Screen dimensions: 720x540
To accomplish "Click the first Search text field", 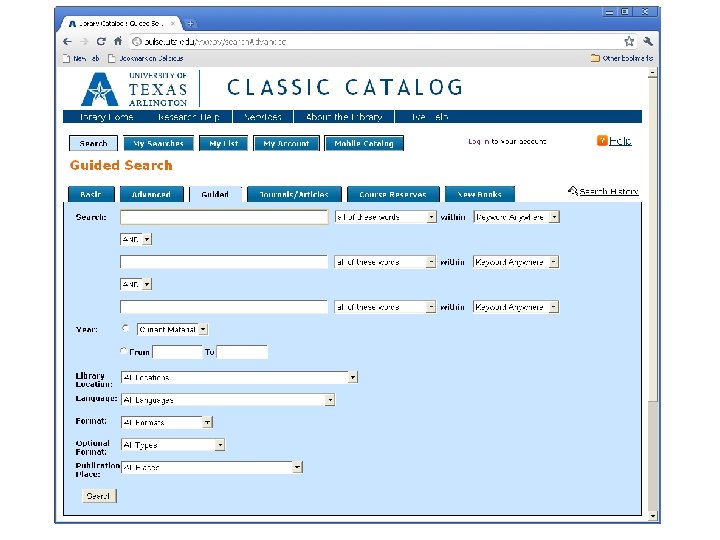I will tap(224, 217).
